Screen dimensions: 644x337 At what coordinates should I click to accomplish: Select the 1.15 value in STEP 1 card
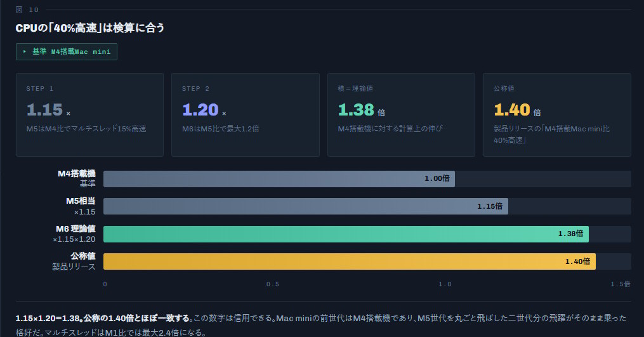tap(45, 110)
